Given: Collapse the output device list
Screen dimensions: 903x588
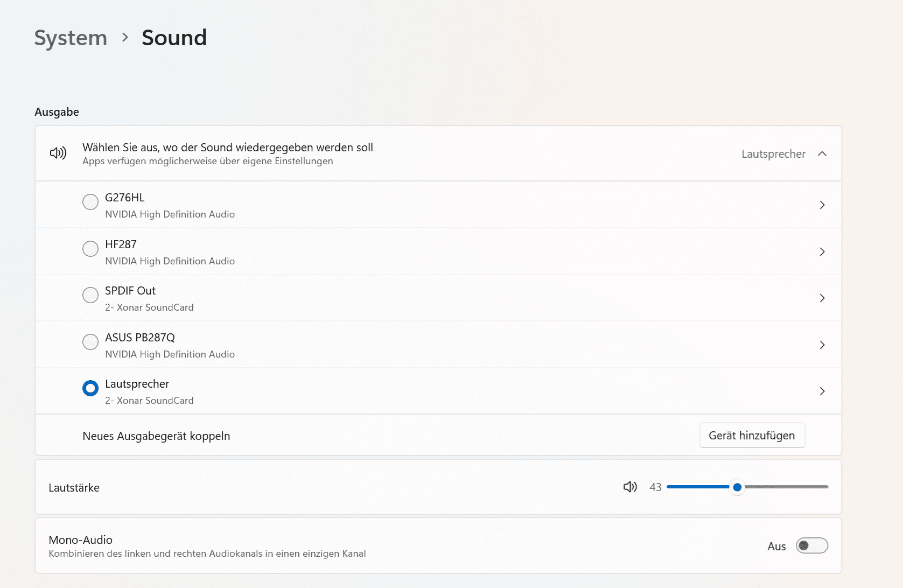Looking at the screenshot, I should pos(822,154).
